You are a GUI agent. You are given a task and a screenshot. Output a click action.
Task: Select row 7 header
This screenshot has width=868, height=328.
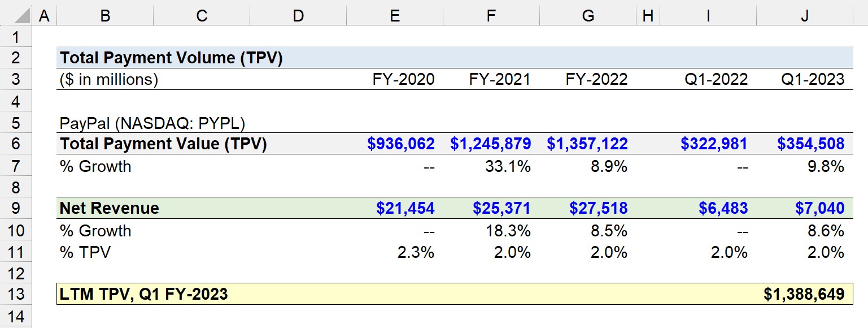point(16,165)
